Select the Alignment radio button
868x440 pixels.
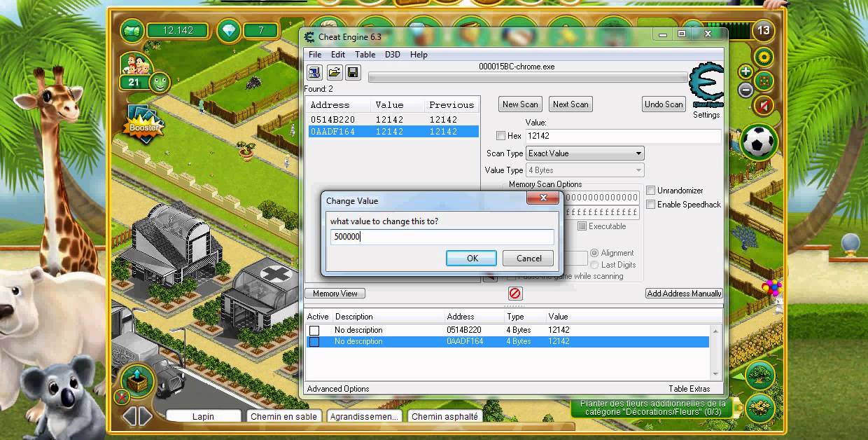[594, 253]
